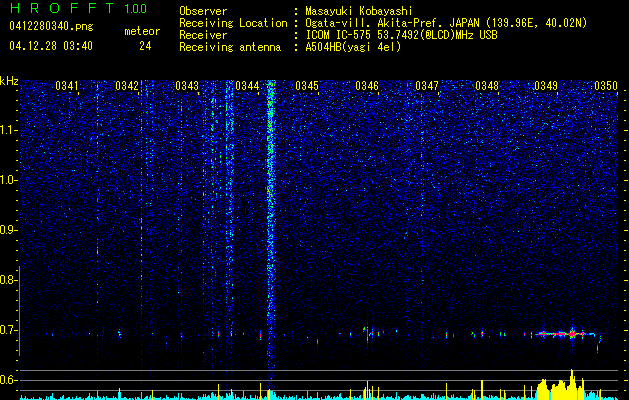This screenshot has height=400, width=629.
Task: Click the 0348 time marker
Action: (x=487, y=85)
